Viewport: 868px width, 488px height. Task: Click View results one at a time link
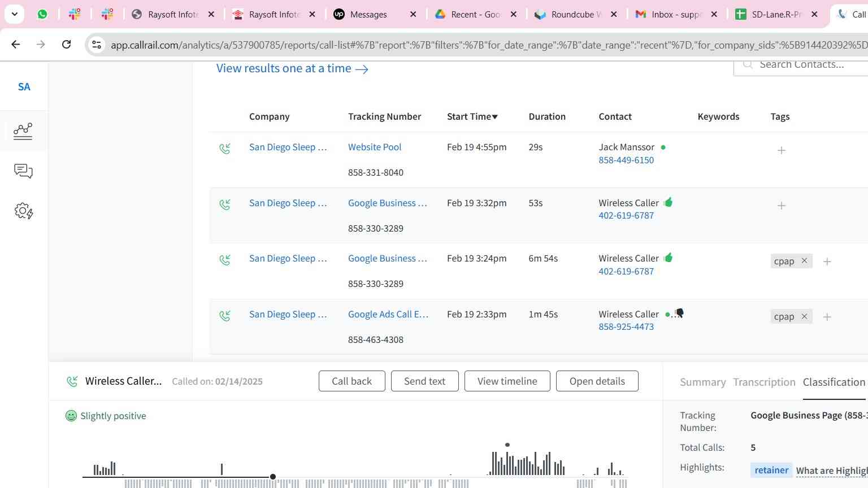tap(292, 68)
